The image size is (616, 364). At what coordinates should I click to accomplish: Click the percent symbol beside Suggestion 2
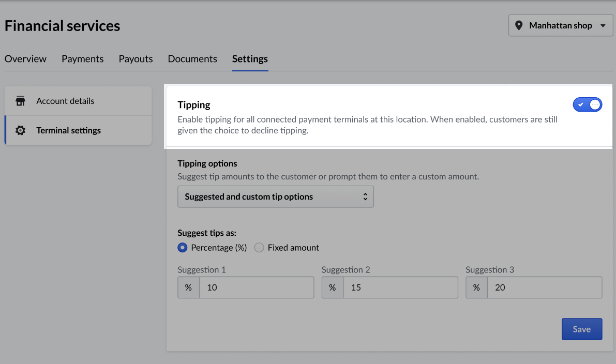(x=333, y=287)
